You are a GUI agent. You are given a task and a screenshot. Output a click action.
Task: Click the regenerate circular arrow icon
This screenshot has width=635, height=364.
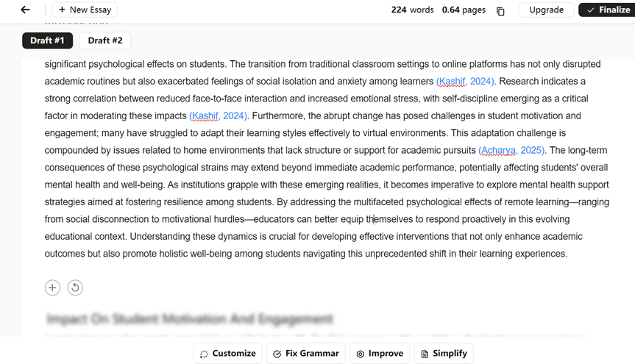75,288
